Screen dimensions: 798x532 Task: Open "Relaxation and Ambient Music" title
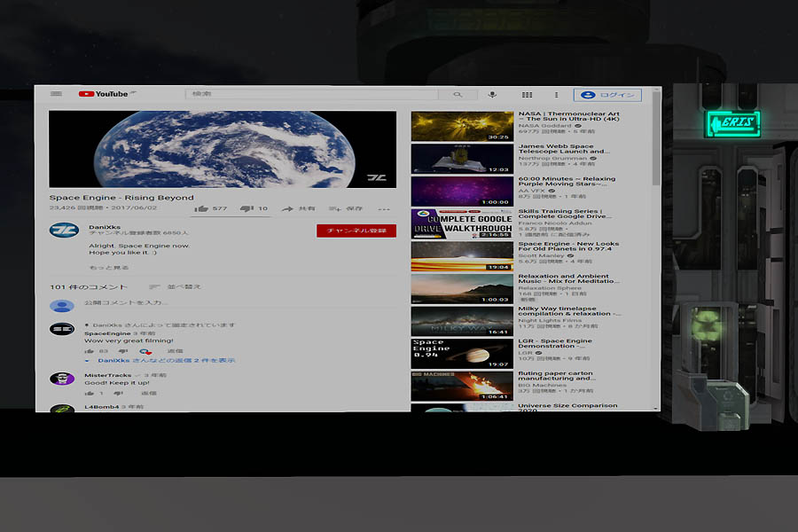pos(569,278)
